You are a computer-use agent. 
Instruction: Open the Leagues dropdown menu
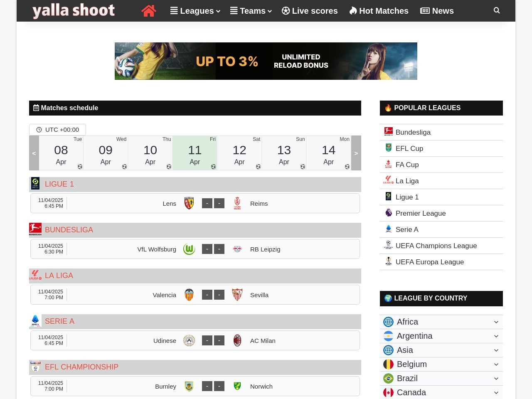(195, 11)
